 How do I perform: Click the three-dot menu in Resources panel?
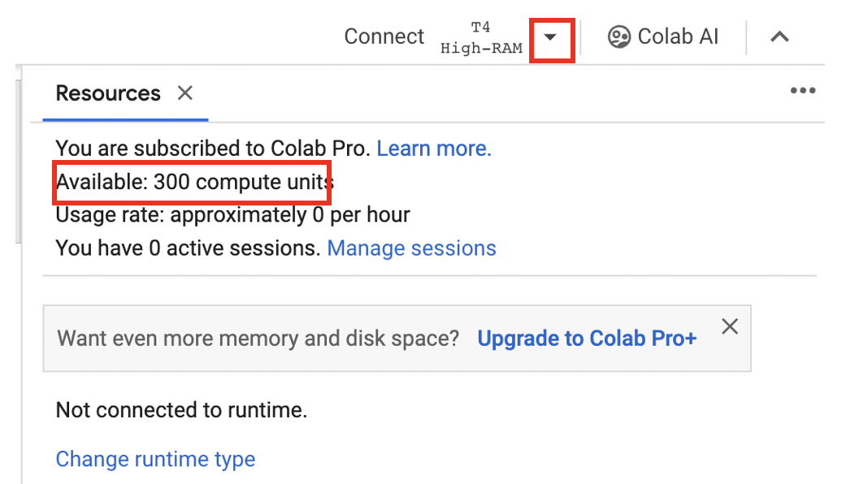[x=803, y=91]
